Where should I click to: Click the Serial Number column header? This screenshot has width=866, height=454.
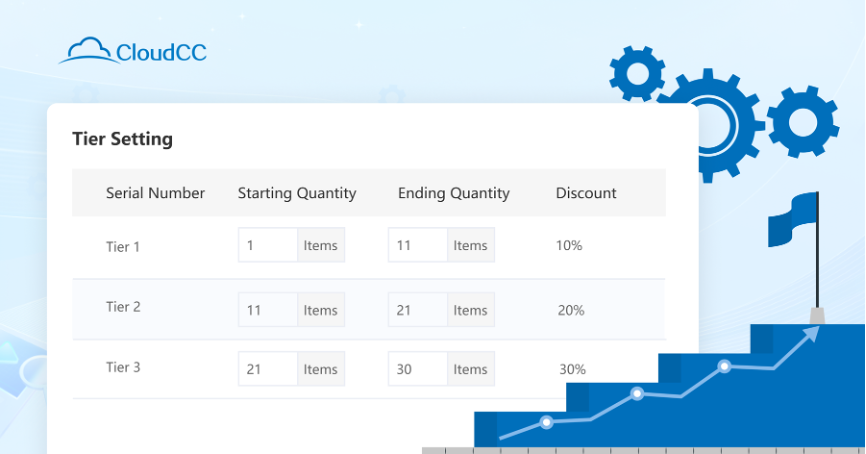pyautogui.click(x=155, y=193)
